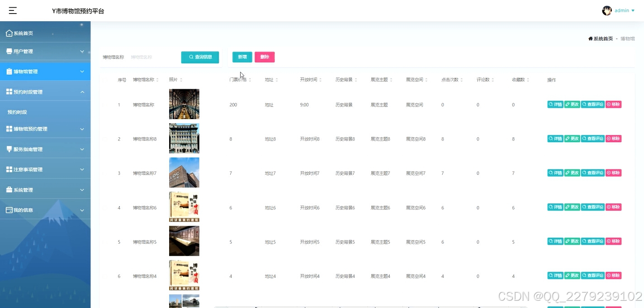Viewport: 644px width, 308px height.
Task: Open 详情 for row 博物馆名称8
Action: (555, 139)
